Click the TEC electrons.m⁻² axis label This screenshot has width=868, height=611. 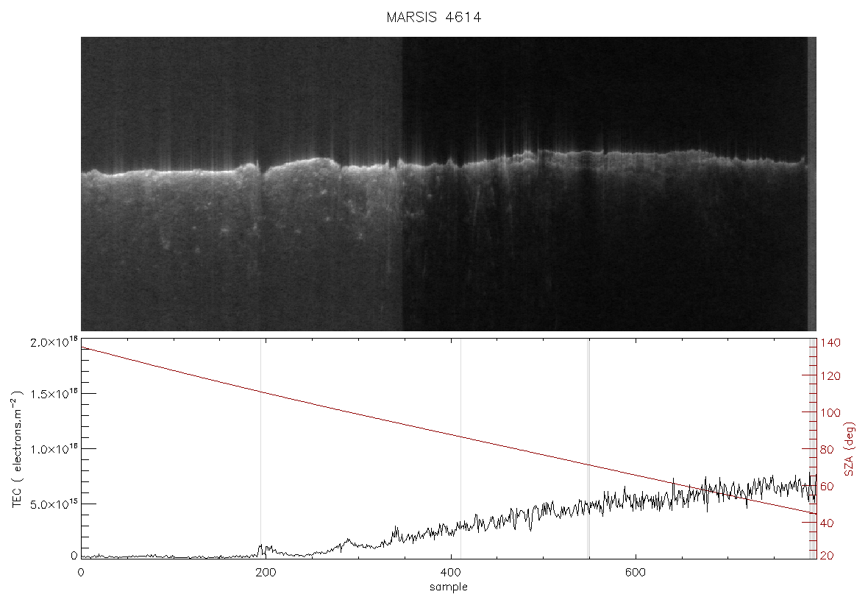[17, 449]
